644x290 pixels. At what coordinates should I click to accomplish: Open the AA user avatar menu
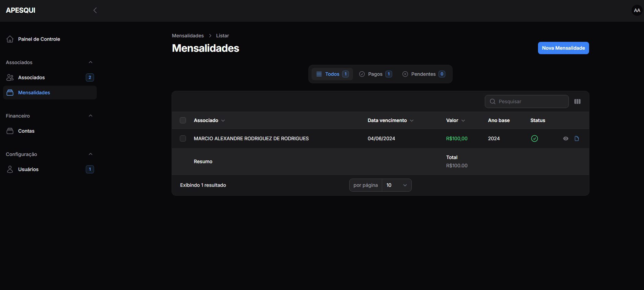[x=637, y=10]
